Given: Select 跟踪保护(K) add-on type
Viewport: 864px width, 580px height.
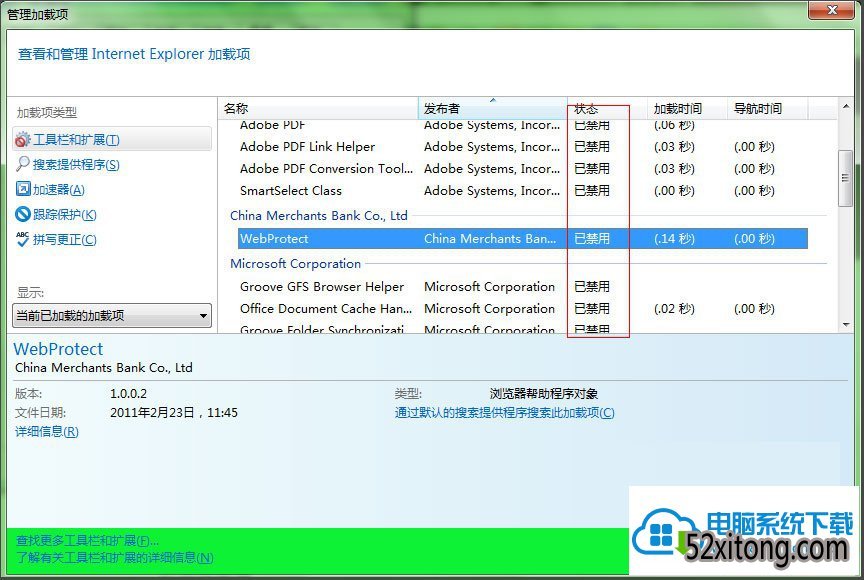Looking at the screenshot, I should tap(64, 214).
